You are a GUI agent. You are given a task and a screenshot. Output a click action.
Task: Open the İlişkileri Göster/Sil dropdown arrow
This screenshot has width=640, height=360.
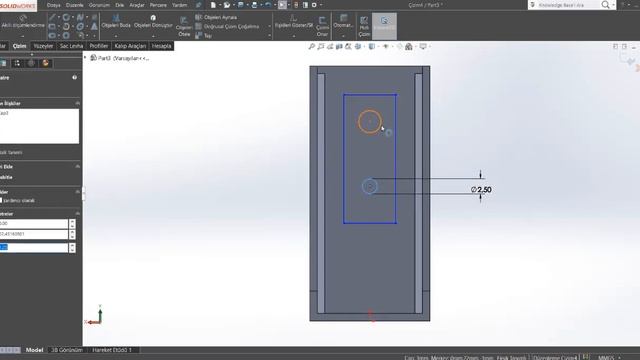click(293, 36)
